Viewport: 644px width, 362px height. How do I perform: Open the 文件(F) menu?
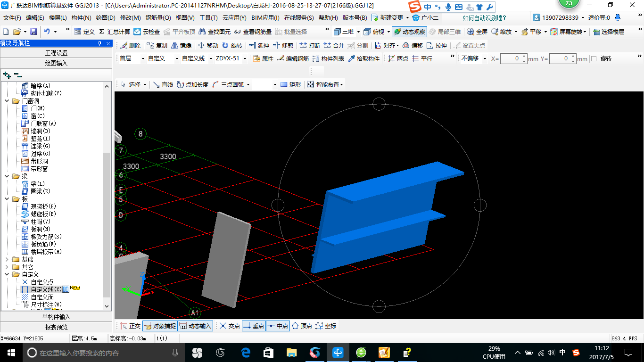[x=12, y=18]
